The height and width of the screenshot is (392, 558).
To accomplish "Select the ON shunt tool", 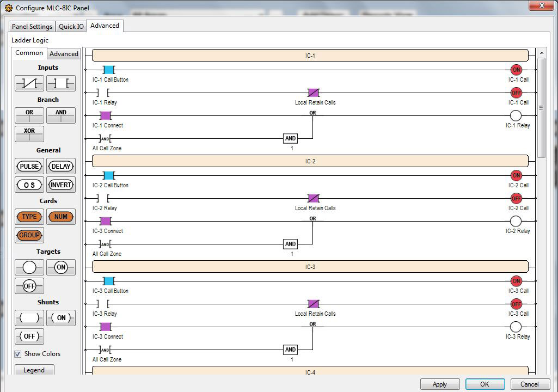I will [61, 318].
